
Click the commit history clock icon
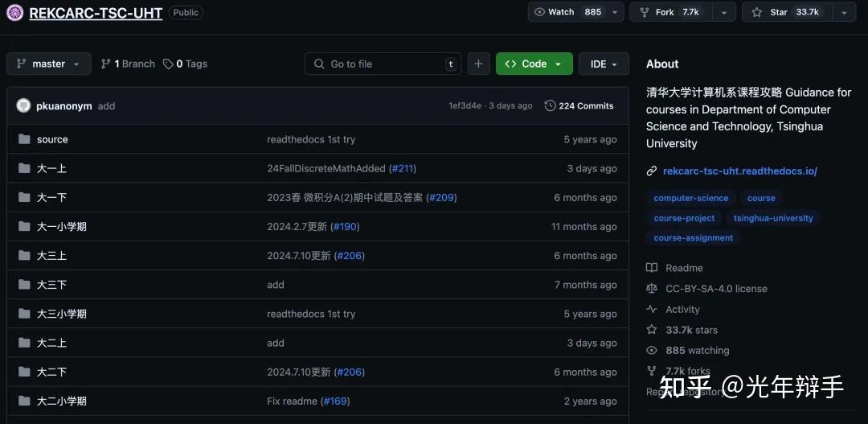coord(550,106)
